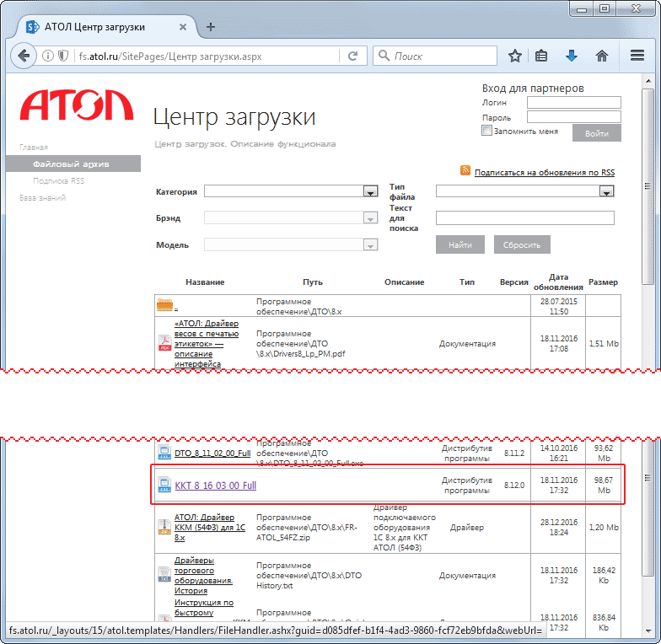Close the АТОЛ Центр загрузки tab
The width and height of the screenshot is (661, 644).
coord(183,27)
